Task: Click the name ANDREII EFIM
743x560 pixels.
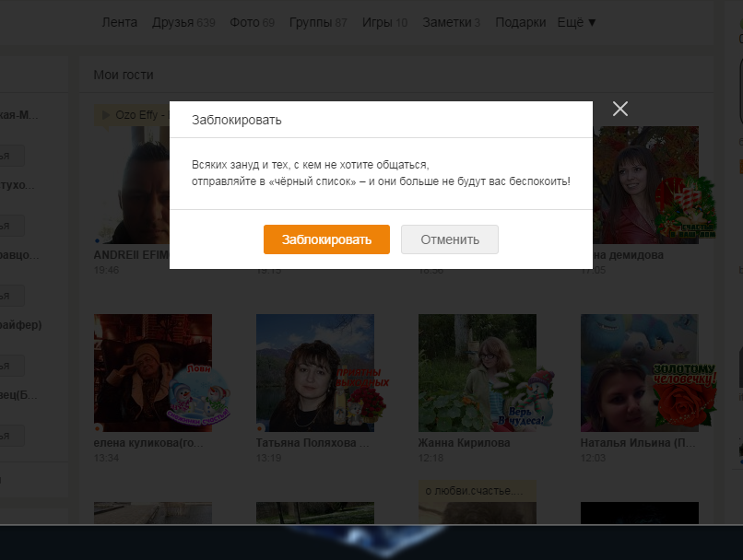Action: [131, 255]
